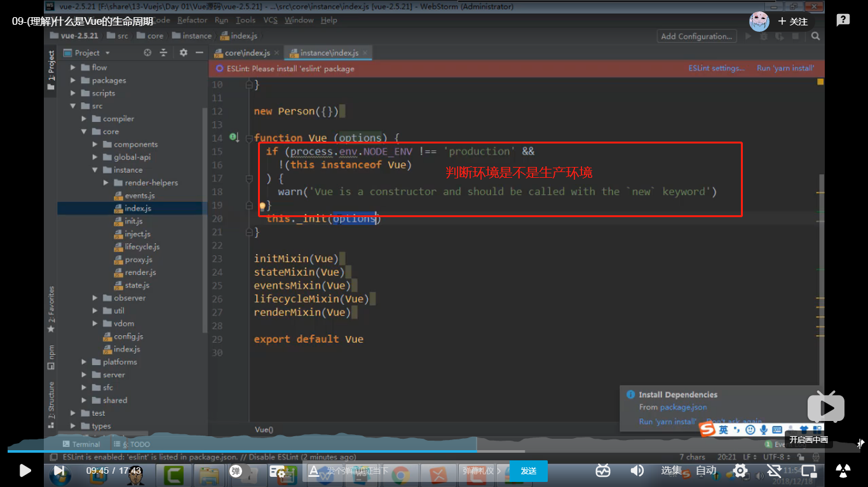Open the video player settings gear
Viewport: 868px width, 487px height.
pyautogui.click(x=740, y=470)
